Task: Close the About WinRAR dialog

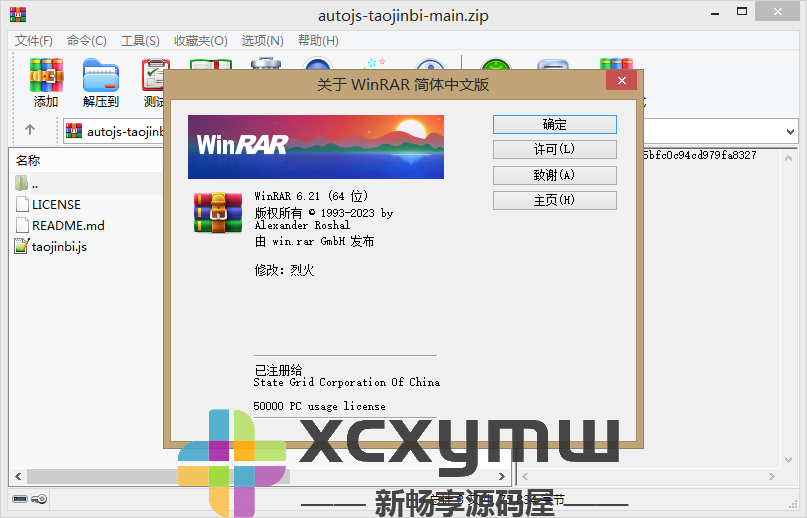Action: 621,80
